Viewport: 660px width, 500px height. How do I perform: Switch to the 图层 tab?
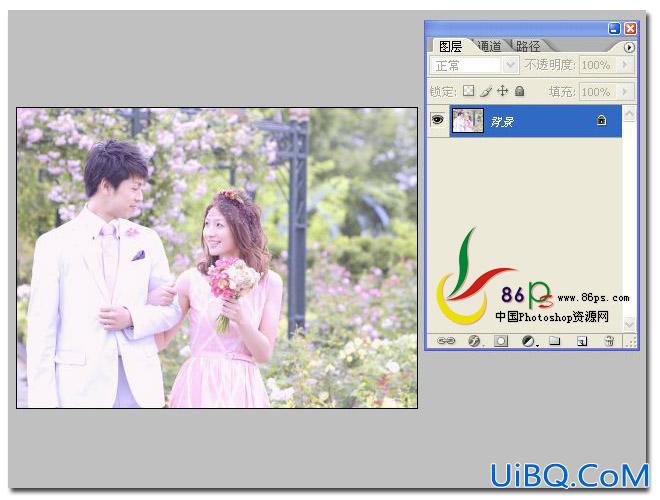450,46
